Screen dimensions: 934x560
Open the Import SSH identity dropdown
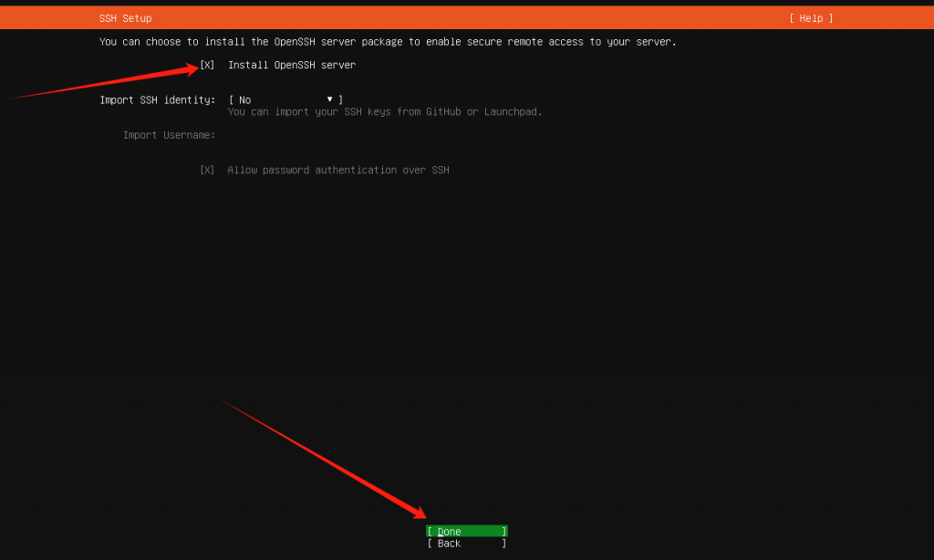coord(285,99)
